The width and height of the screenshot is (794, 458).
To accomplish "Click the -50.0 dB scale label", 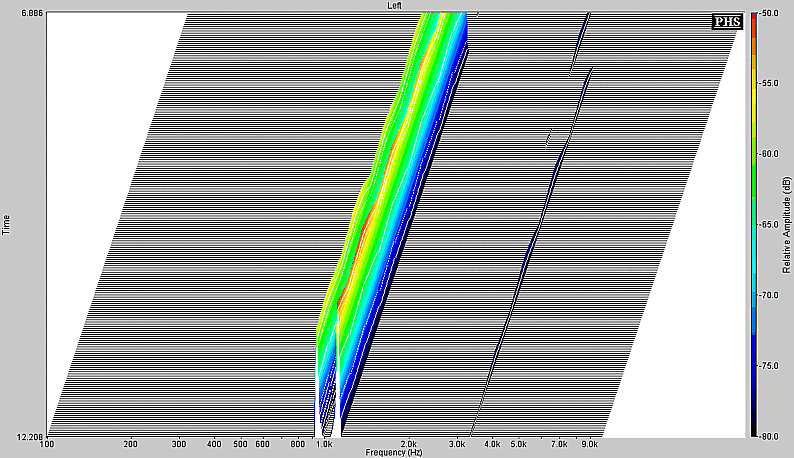I will coord(771,14).
